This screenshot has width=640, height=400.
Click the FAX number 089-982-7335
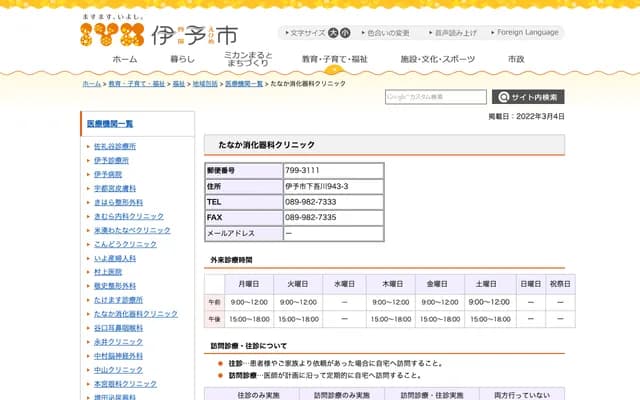click(311, 218)
